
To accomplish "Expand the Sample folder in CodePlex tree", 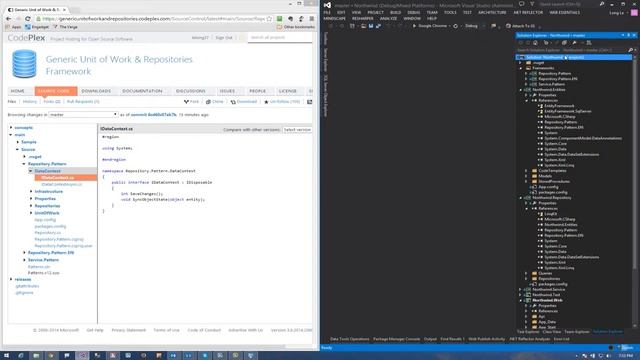I will click(x=18, y=142).
